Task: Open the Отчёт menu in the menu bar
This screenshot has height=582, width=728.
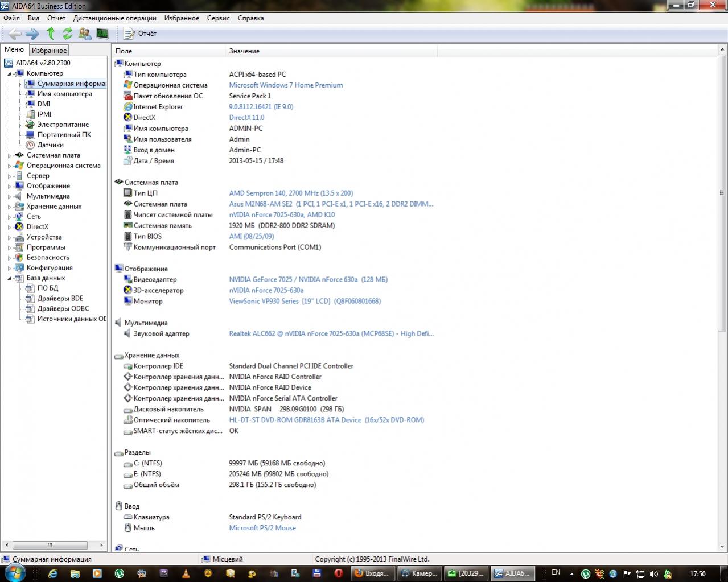Action: pos(56,18)
